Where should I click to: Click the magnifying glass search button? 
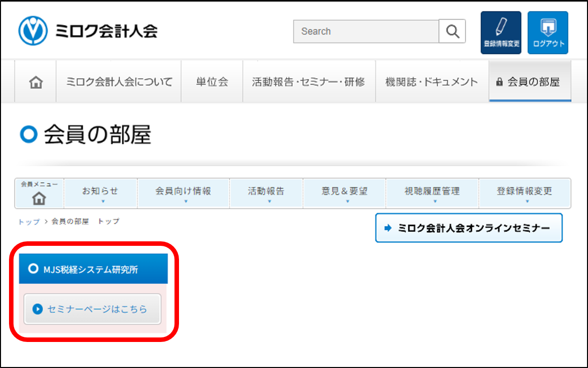pos(452,31)
